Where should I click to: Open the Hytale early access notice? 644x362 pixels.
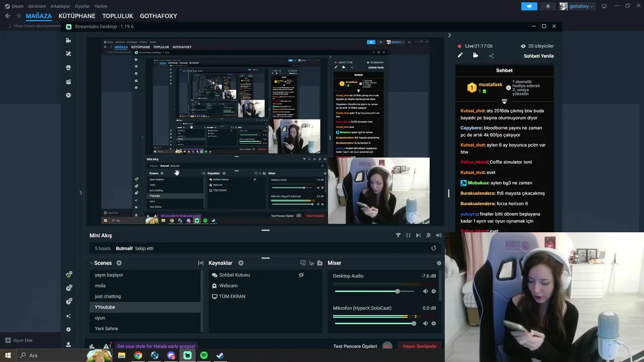click(x=156, y=346)
